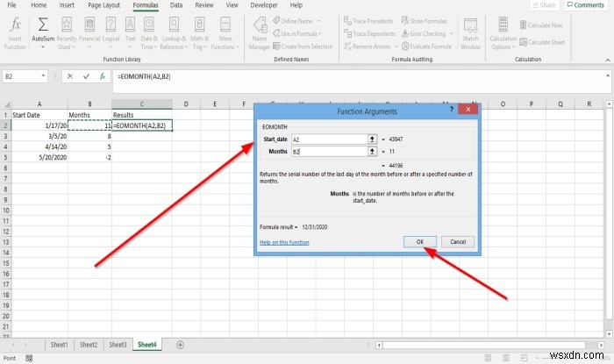614x364 pixels.
Task: Click the macro recording status bar icon
Action: [29, 358]
